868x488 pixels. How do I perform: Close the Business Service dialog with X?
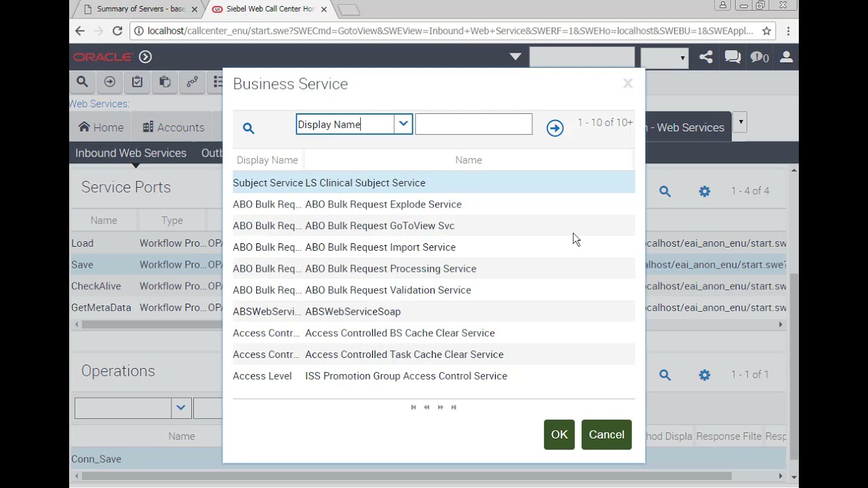(x=628, y=83)
